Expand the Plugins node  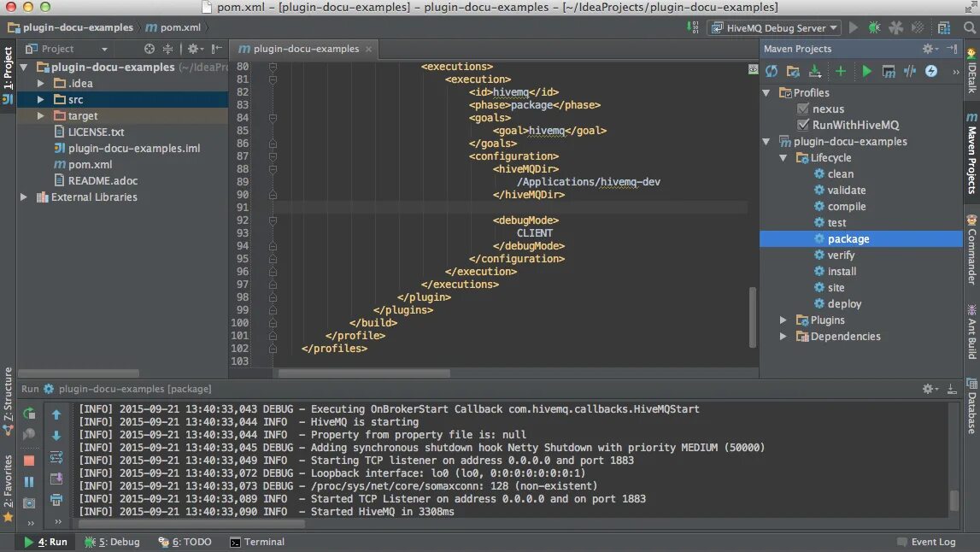point(782,320)
